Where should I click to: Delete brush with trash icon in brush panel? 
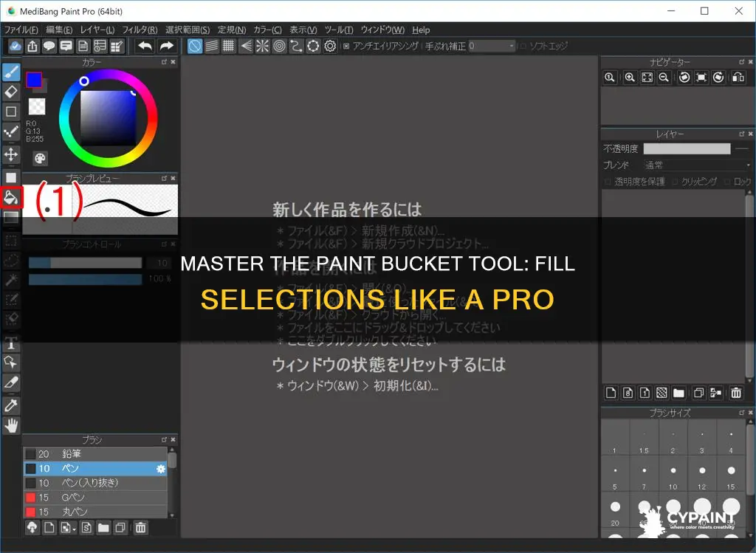coord(140,527)
